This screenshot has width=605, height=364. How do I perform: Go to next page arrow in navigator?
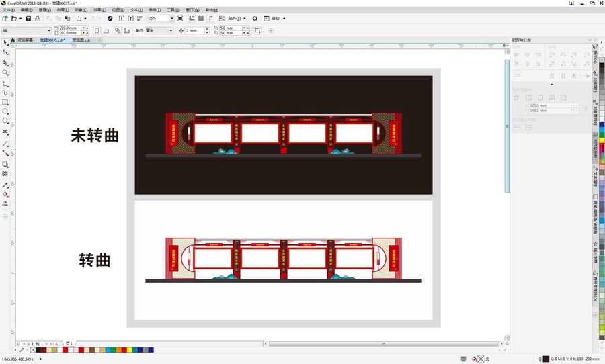click(x=47, y=344)
